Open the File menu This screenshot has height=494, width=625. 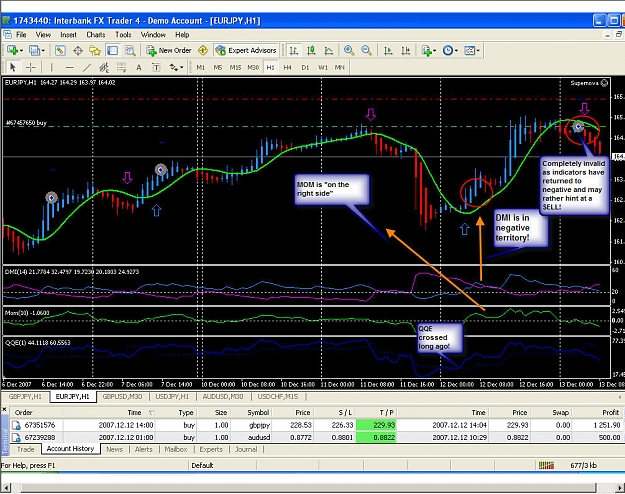[21, 35]
